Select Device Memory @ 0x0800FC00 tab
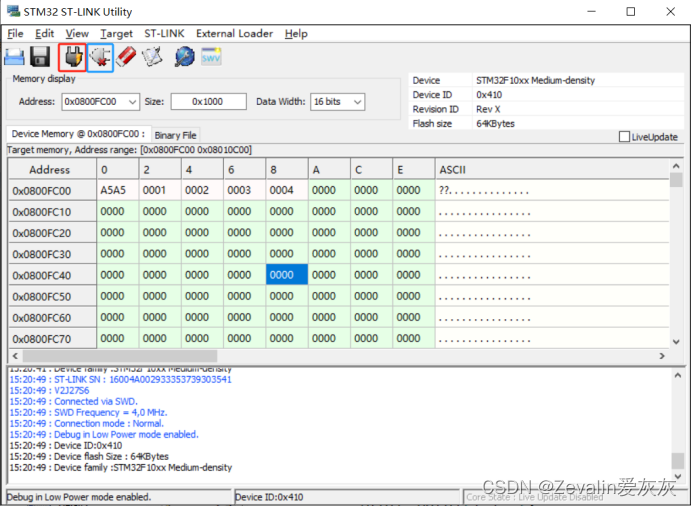692x506 pixels. 79,134
